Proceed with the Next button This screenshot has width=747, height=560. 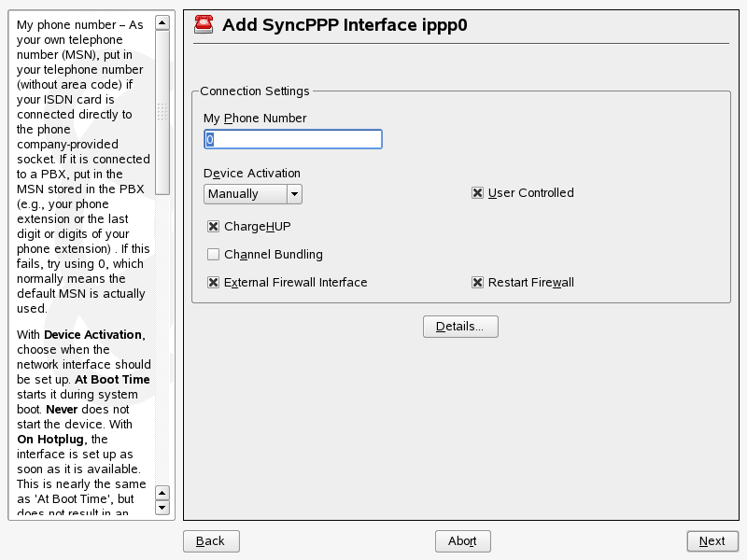[x=712, y=541]
